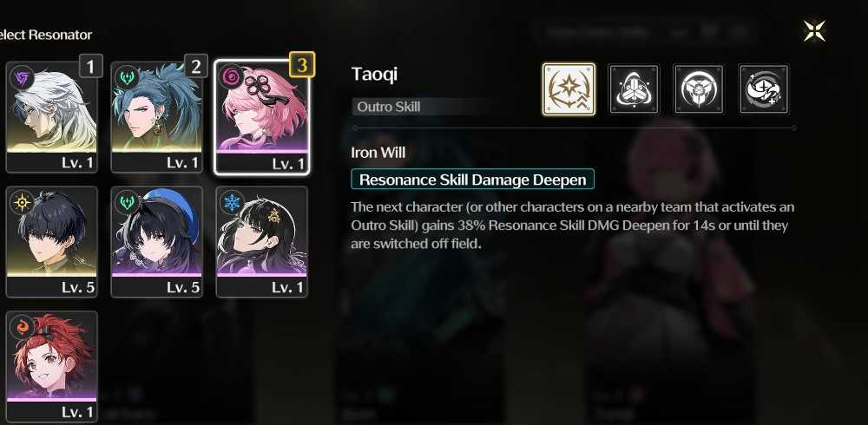This screenshot has height=425, width=868.
Task: Select the white-haired resonator in slot 1
Action: [x=51, y=117]
